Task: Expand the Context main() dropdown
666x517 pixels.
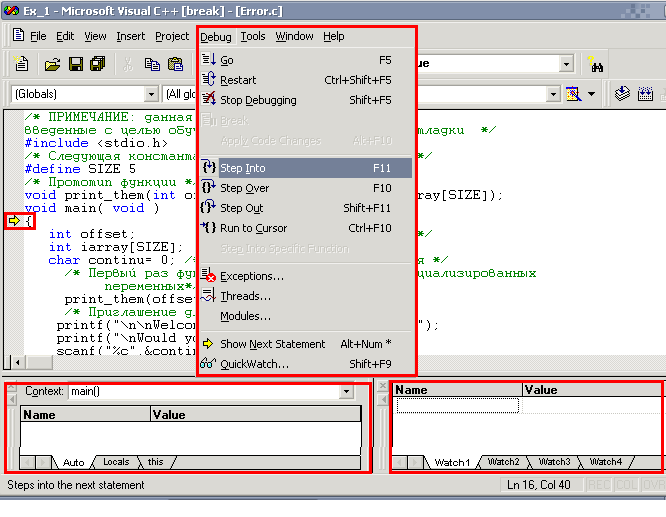Action: (347, 391)
